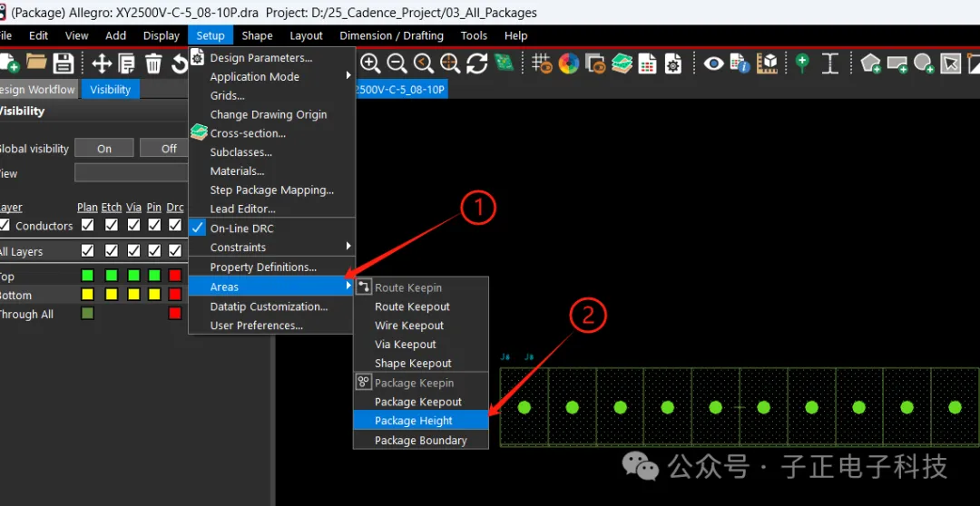This screenshot has height=506, width=980.
Task: Click the Add rectangle shape icon
Action: coord(897,63)
